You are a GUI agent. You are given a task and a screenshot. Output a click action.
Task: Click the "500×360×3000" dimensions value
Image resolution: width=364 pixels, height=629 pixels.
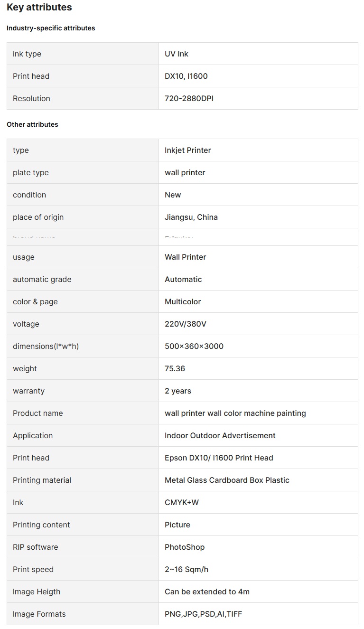(194, 347)
